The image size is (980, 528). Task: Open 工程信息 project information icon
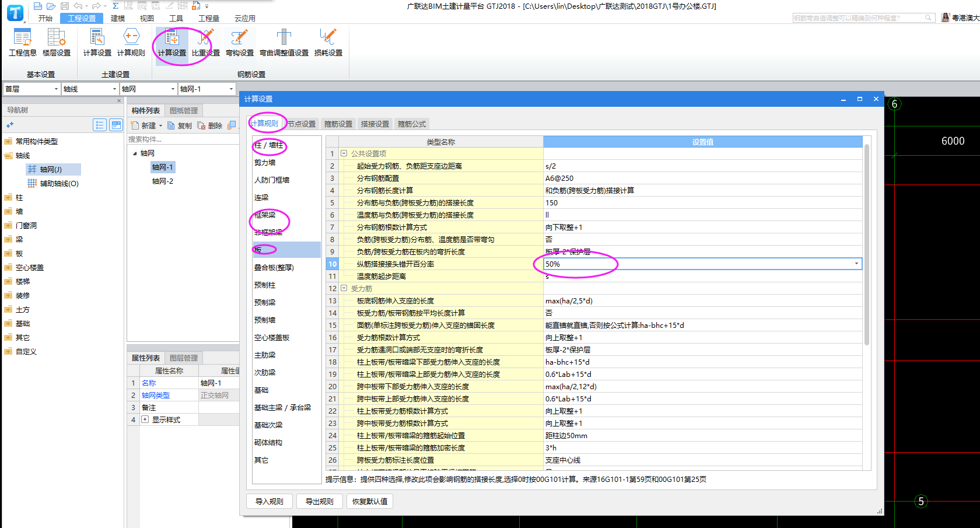pyautogui.click(x=22, y=43)
